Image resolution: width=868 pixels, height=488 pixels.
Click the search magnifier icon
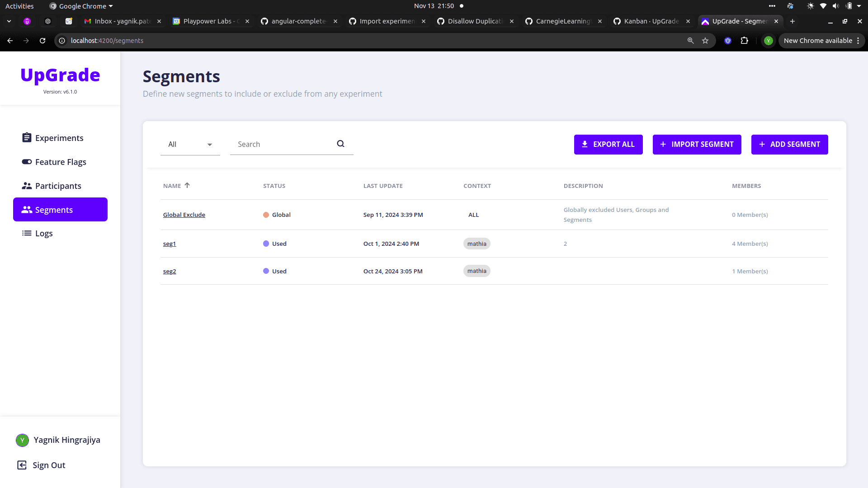tap(340, 144)
